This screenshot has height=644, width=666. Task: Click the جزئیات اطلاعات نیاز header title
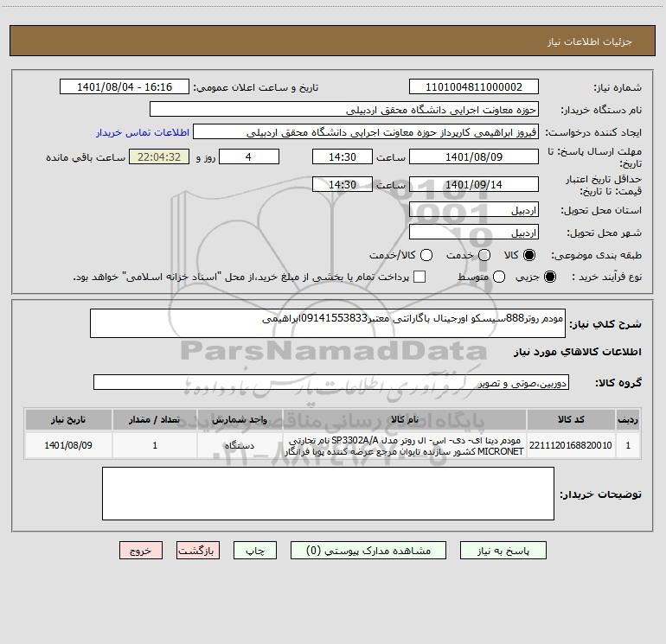pyautogui.click(x=589, y=41)
